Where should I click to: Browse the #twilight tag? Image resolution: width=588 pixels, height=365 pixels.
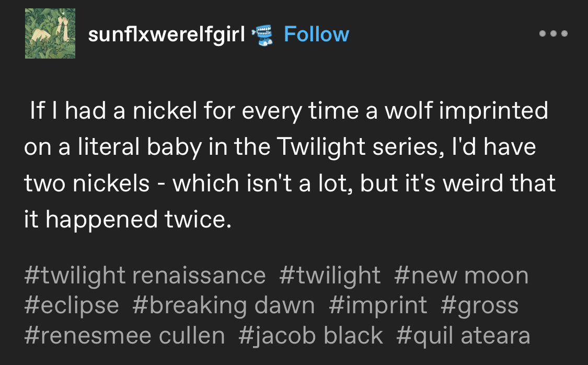330,276
